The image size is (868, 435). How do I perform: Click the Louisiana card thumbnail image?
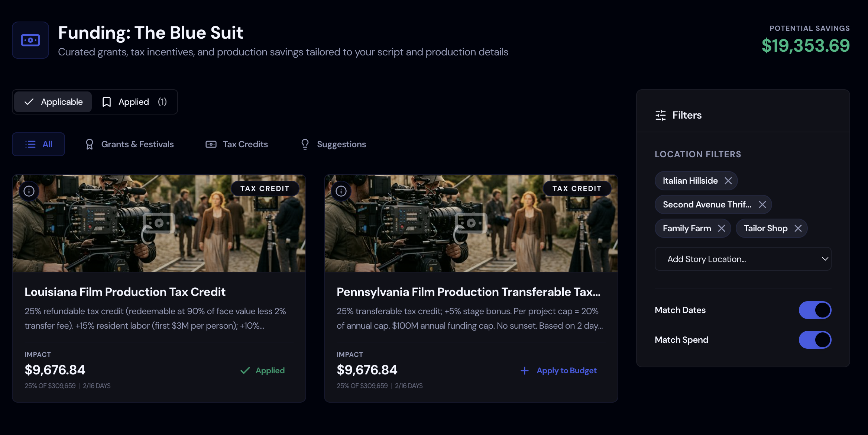pos(159,223)
